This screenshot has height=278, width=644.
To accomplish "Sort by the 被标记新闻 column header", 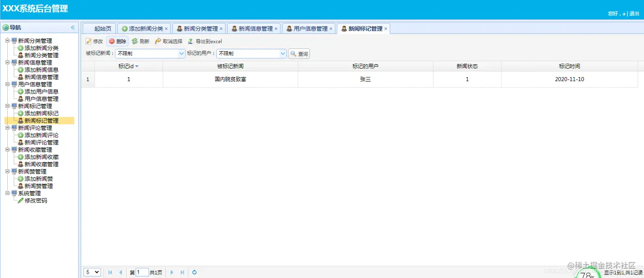I will click(230, 66).
